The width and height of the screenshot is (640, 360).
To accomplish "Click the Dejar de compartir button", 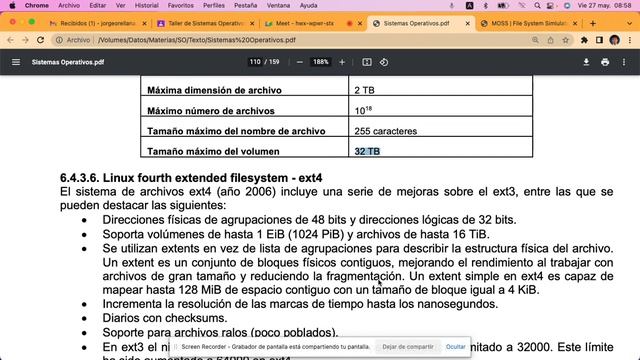I will pos(408,347).
